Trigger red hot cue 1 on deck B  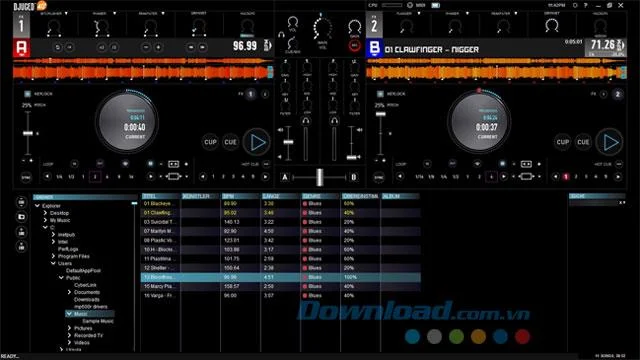pyautogui.click(x=566, y=177)
